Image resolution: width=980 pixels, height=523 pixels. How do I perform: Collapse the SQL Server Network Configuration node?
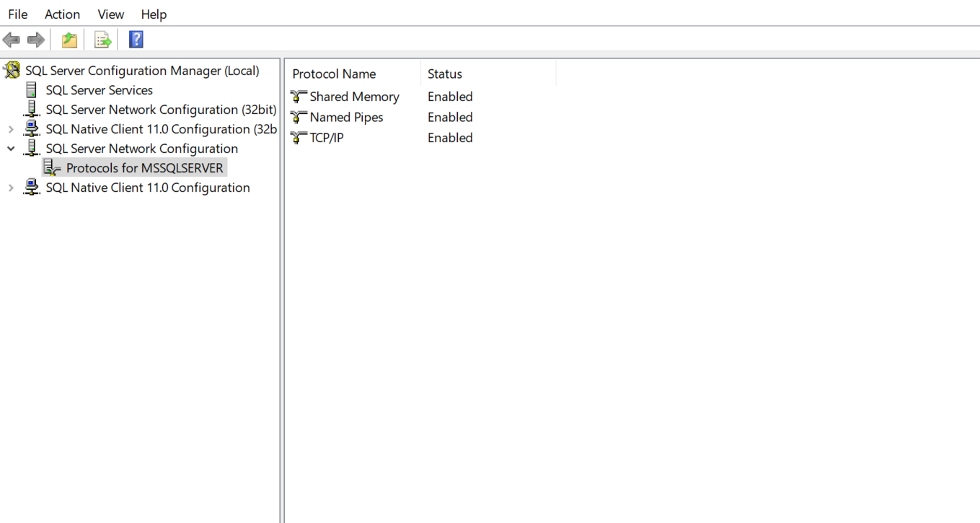[11, 149]
